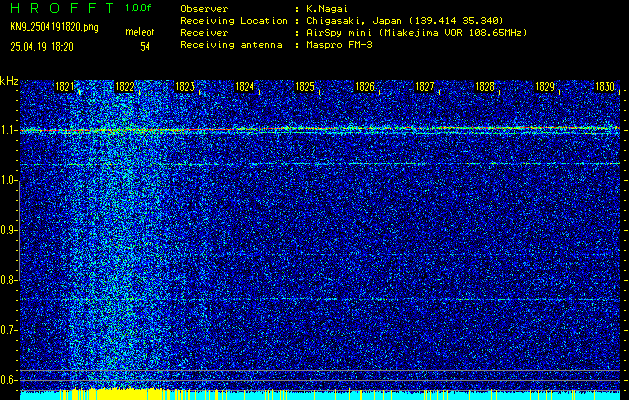Click the 0.7 kHz axis label
Image resolution: width=629 pixels, height=400 pixels.
(8, 330)
